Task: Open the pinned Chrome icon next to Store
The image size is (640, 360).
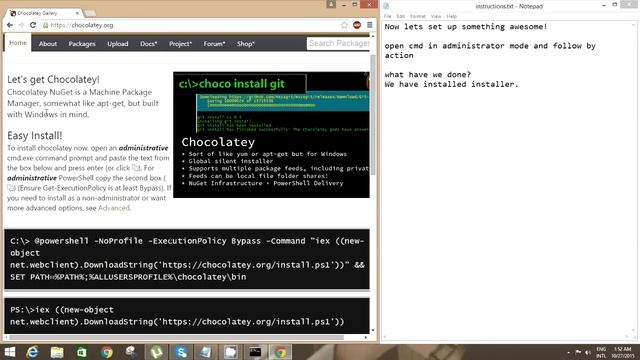Action: pyautogui.click(x=107, y=352)
